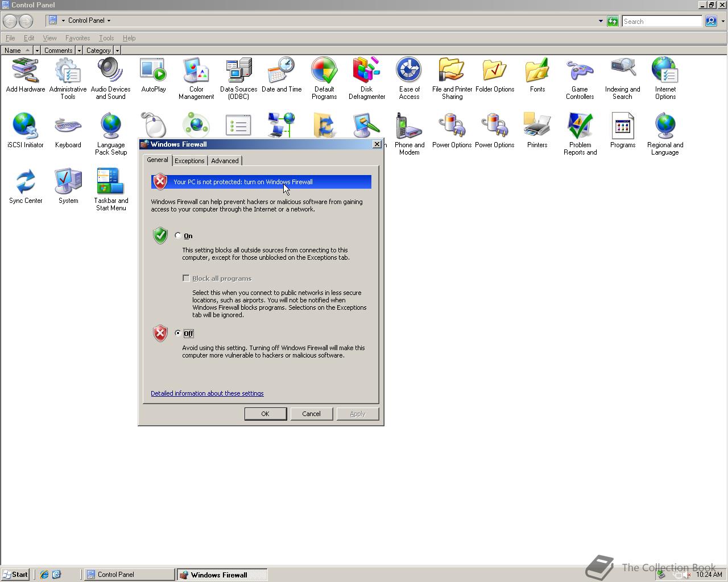Open Problem Reports and Solutions
Viewport: 728px width, 582px height.
click(x=580, y=134)
